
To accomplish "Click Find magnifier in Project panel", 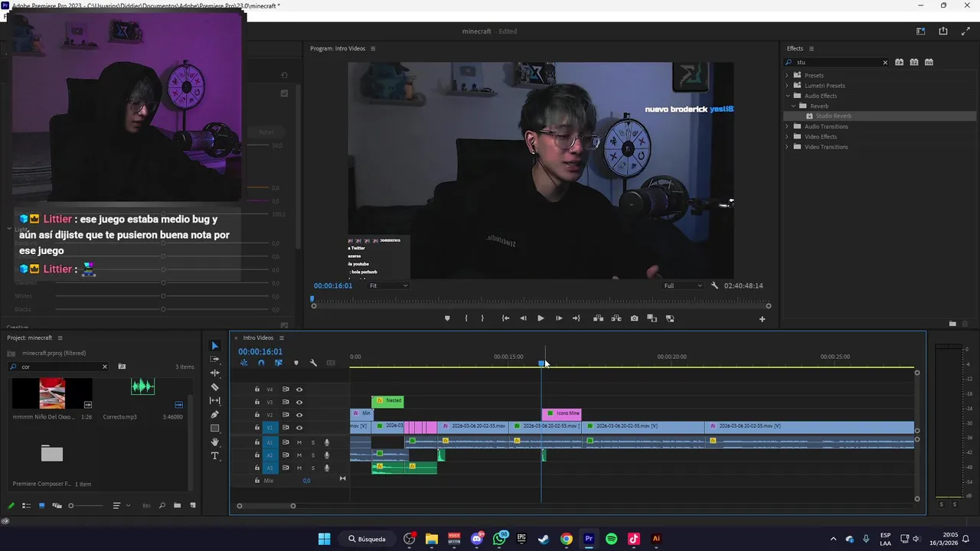I will [162, 506].
